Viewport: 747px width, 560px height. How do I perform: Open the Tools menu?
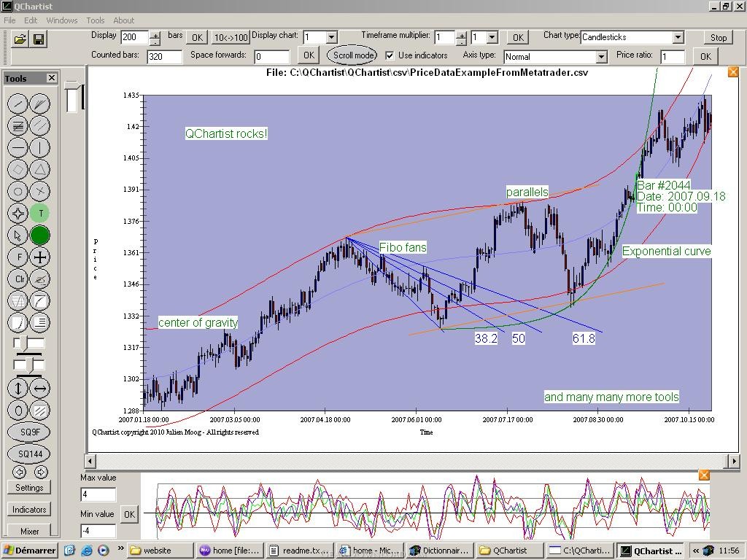click(96, 20)
